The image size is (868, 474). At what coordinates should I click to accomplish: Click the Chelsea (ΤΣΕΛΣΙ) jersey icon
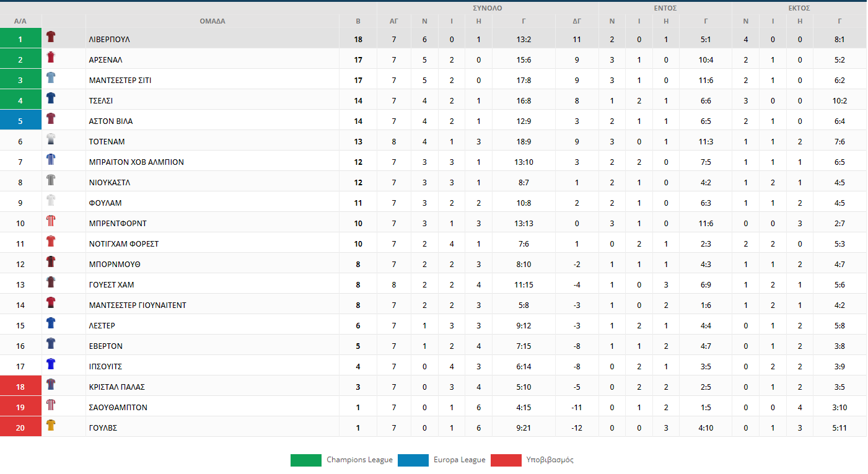51,99
